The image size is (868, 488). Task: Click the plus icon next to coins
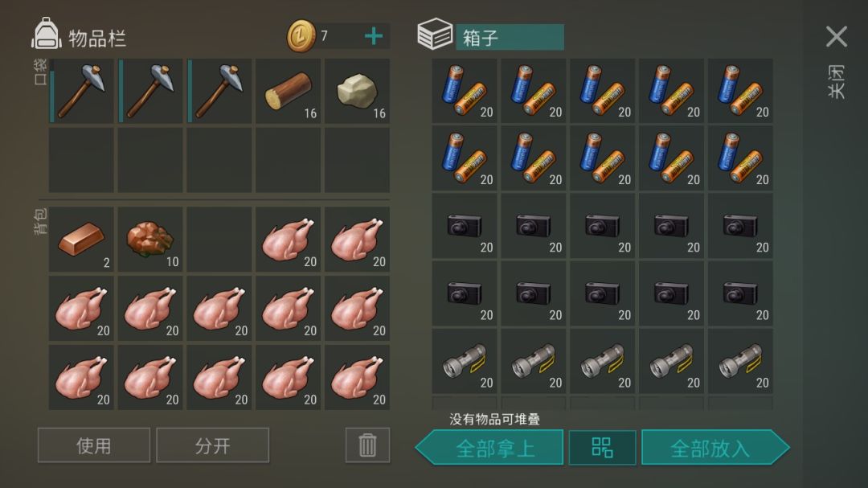pyautogui.click(x=374, y=36)
